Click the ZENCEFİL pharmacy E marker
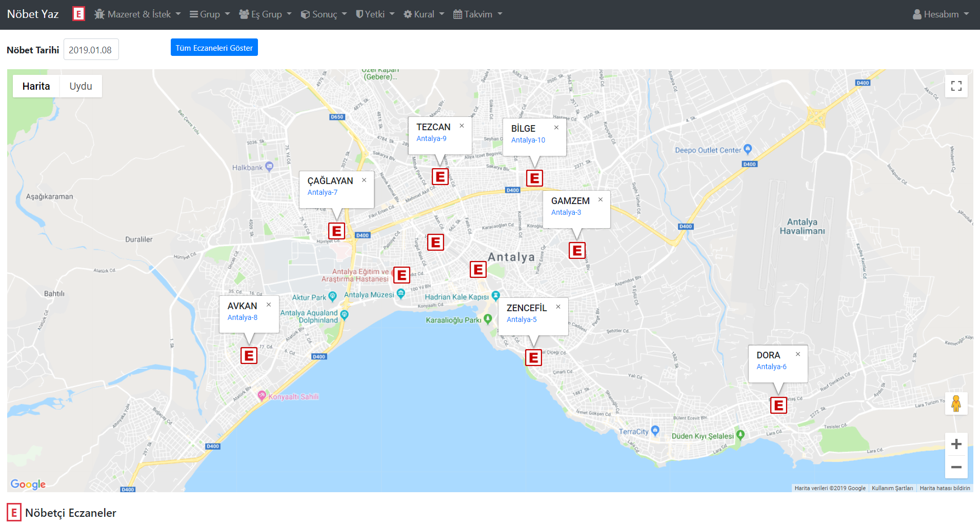The height and width of the screenshot is (525, 980). coord(533,357)
